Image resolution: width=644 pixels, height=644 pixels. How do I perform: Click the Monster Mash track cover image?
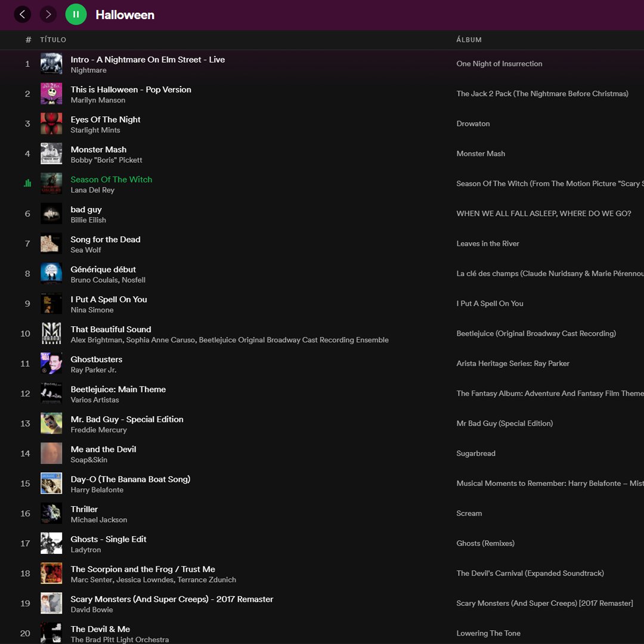(x=51, y=154)
